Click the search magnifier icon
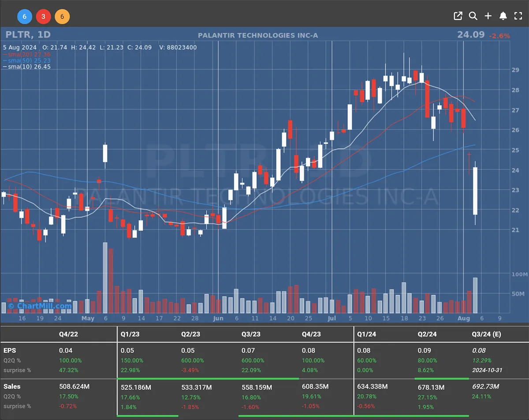This screenshot has height=420, width=529. [x=473, y=16]
